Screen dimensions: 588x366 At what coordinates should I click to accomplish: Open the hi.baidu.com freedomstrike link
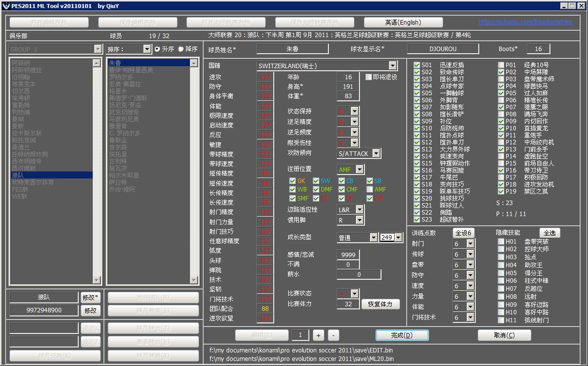(525, 22)
